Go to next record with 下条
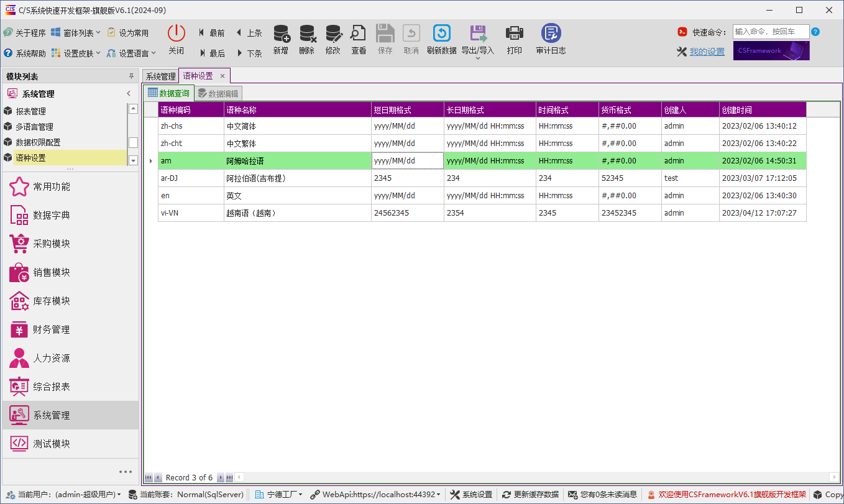Viewport: 844px width, 504px height. [x=249, y=53]
